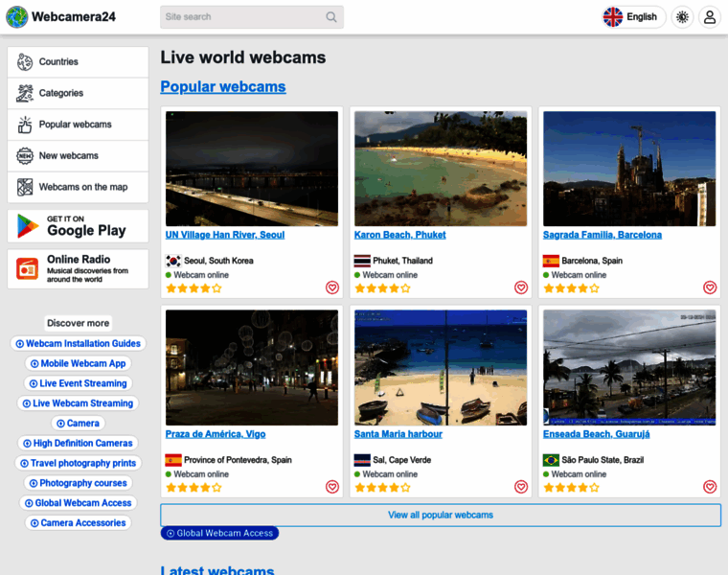Image resolution: width=728 pixels, height=575 pixels.
Task: Click the Google Play badge
Action: (78, 226)
